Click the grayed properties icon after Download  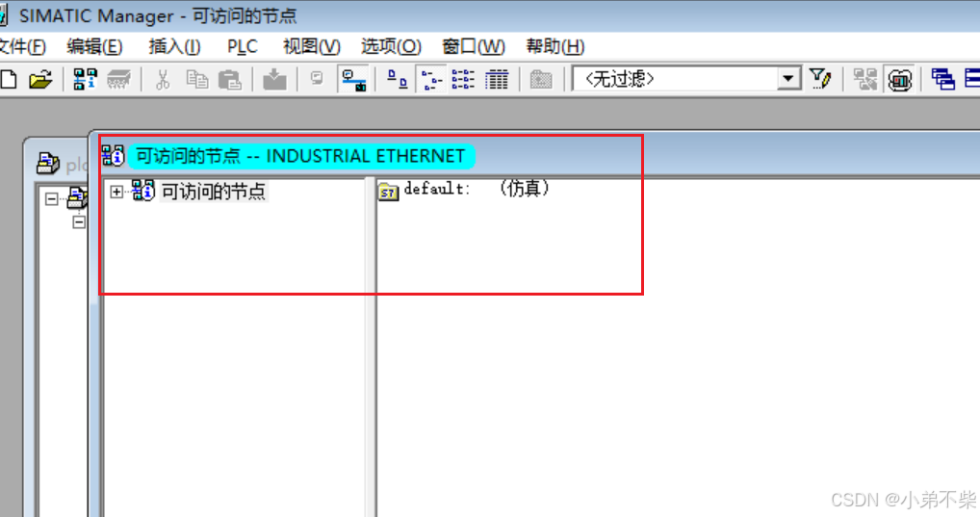(x=317, y=78)
